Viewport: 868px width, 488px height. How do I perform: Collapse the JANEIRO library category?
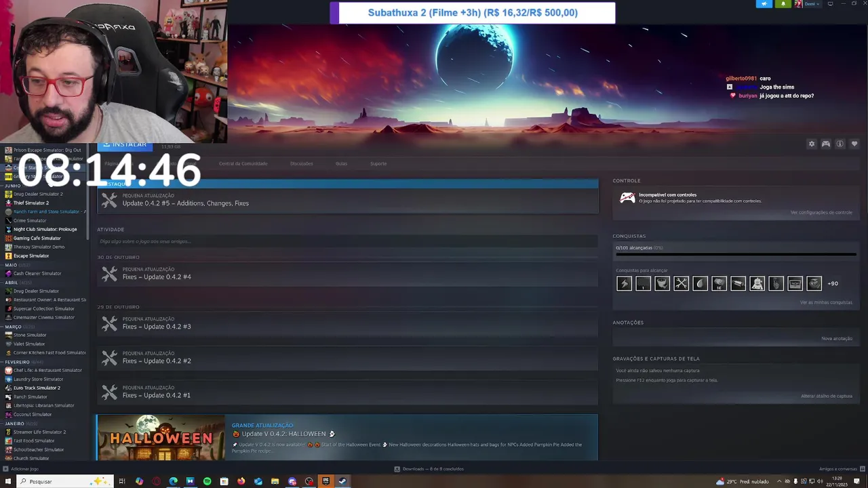pos(14,424)
